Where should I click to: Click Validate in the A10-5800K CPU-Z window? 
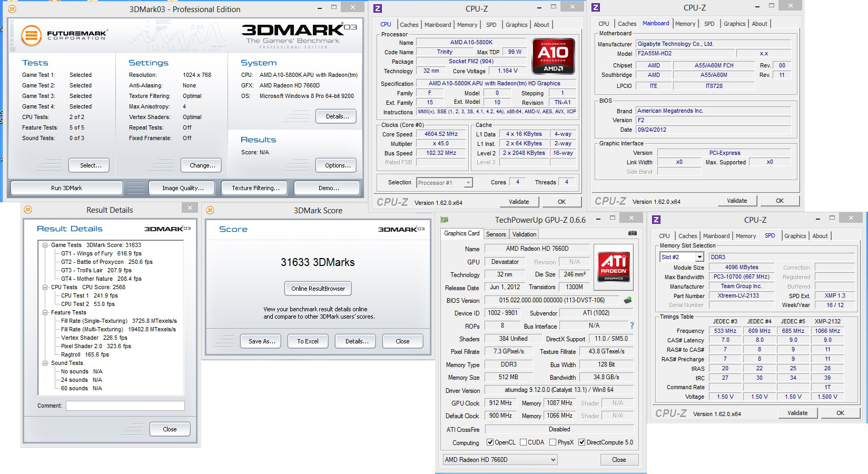519,202
